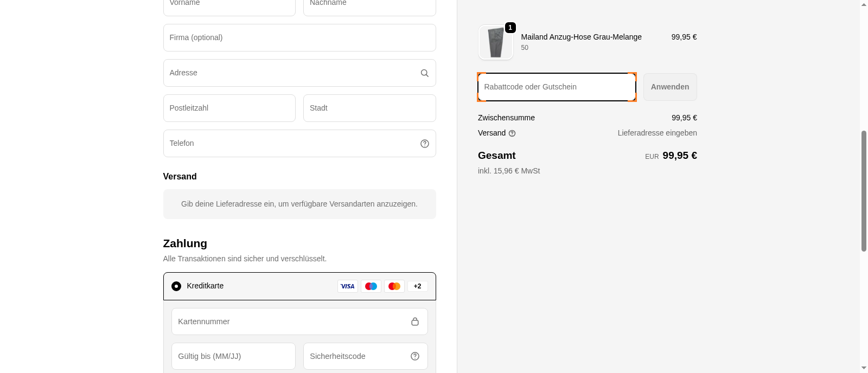Click the lock icon in Kartennummer field
Viewport: 868px width, 373px height.
[415, 321]
